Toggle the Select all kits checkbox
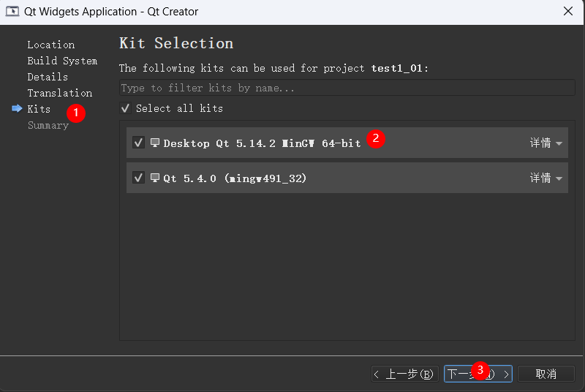 [126, 108]
